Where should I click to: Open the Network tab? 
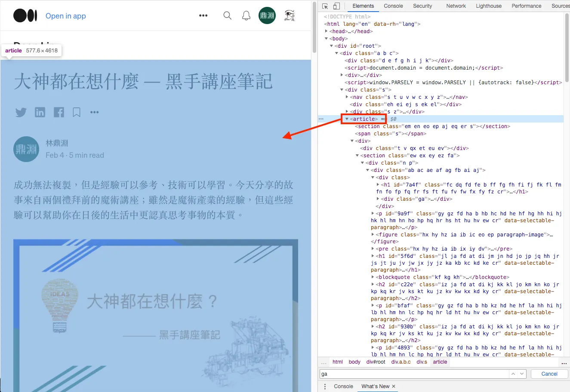point(456,6)
